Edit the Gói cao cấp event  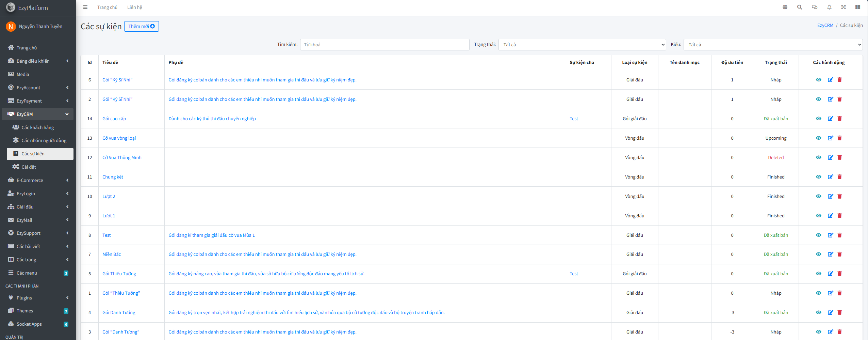[830, 119]
